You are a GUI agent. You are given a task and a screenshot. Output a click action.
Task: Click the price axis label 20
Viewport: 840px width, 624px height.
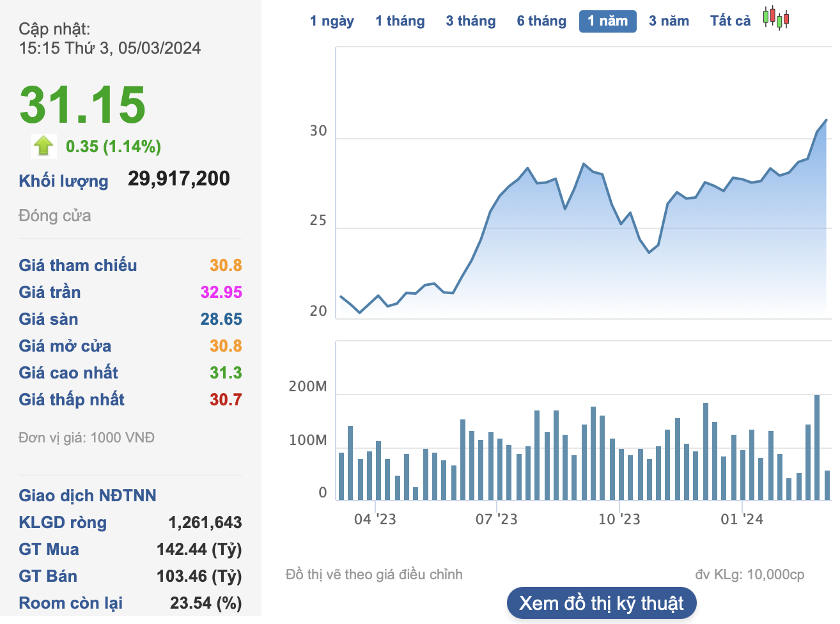click(x=318, y=311)
